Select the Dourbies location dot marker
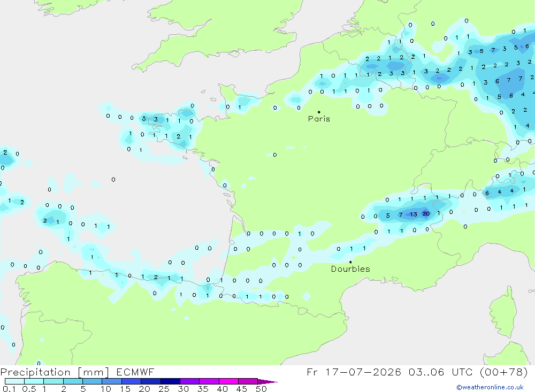The height and width of the screenshot is (392, 535). click(350, 262)
